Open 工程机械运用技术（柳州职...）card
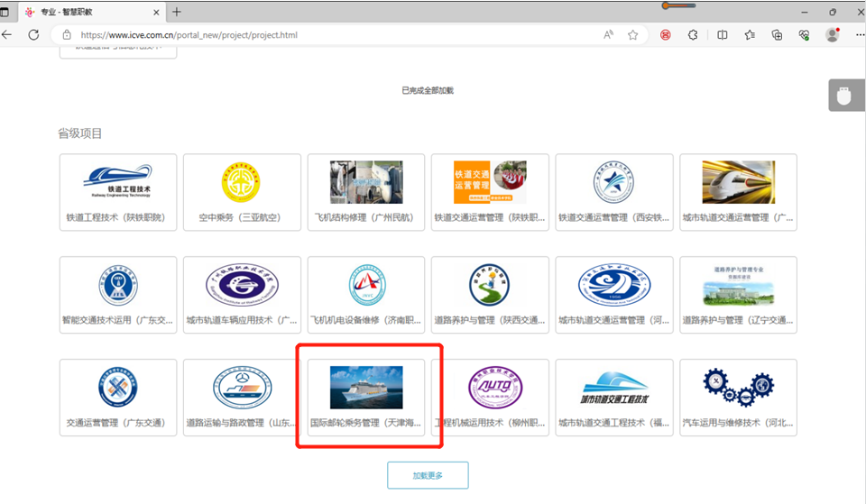Viewport: 866px width, 504px height. [x=490, y=398]
